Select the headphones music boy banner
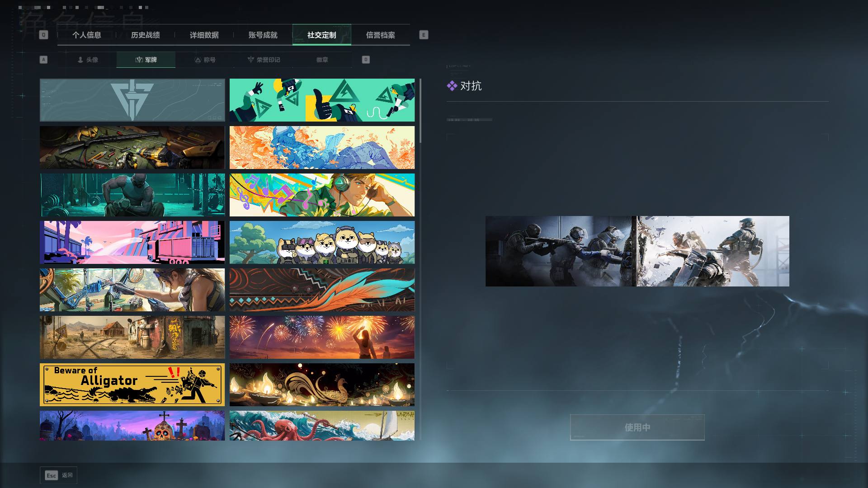The width and height of the screenshot is (868, 488). click(322, 195)
